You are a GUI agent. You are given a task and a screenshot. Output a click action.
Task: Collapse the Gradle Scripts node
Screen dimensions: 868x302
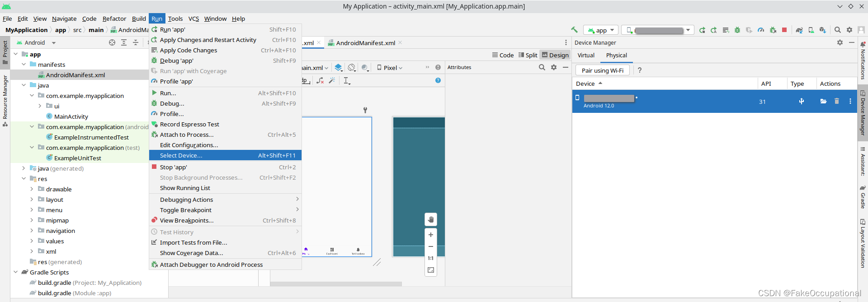(16, 272)
